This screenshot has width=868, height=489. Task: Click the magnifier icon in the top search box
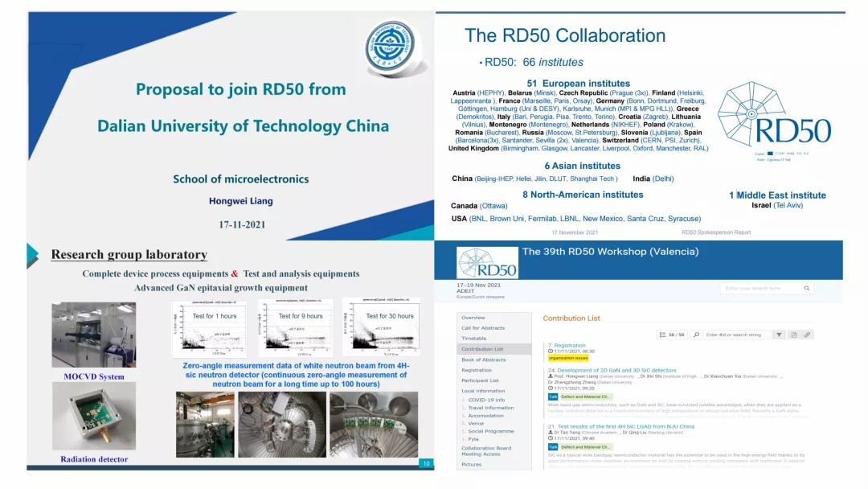pyautogui.click(x=807, y=288)
